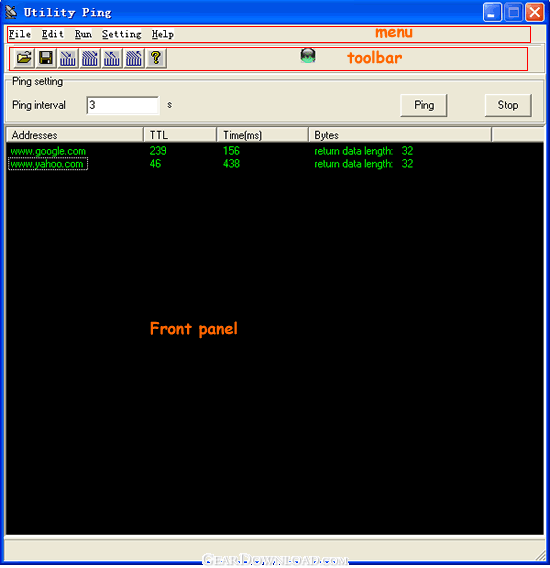Click the single arrow-out address icon
550x568 pixels.
click(x=112, y=58)
